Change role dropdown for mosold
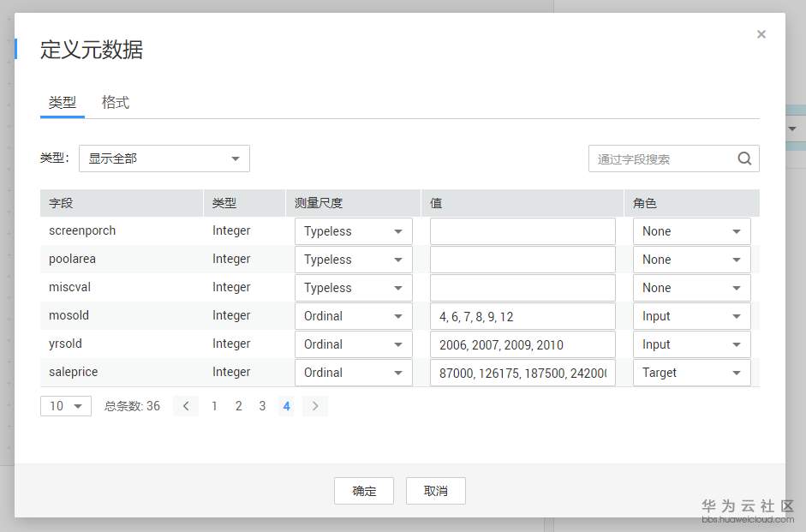Image resolution: width=806 pixels, height=532 pixels. pos(691,316)
